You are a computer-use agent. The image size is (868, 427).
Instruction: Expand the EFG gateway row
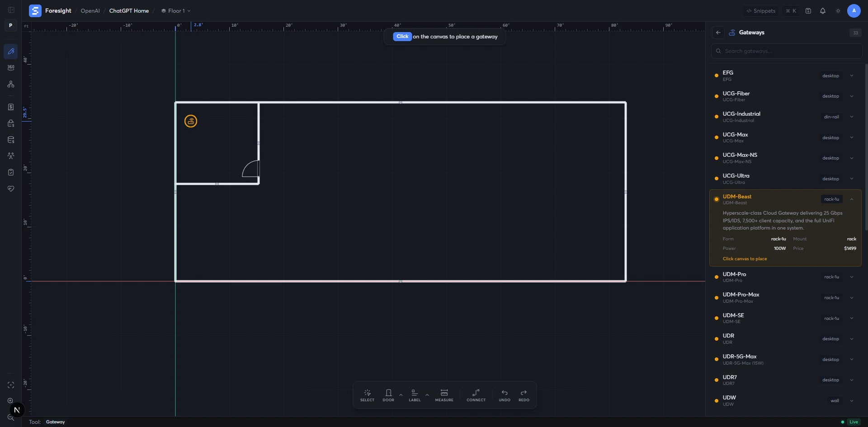pos(852,75)
